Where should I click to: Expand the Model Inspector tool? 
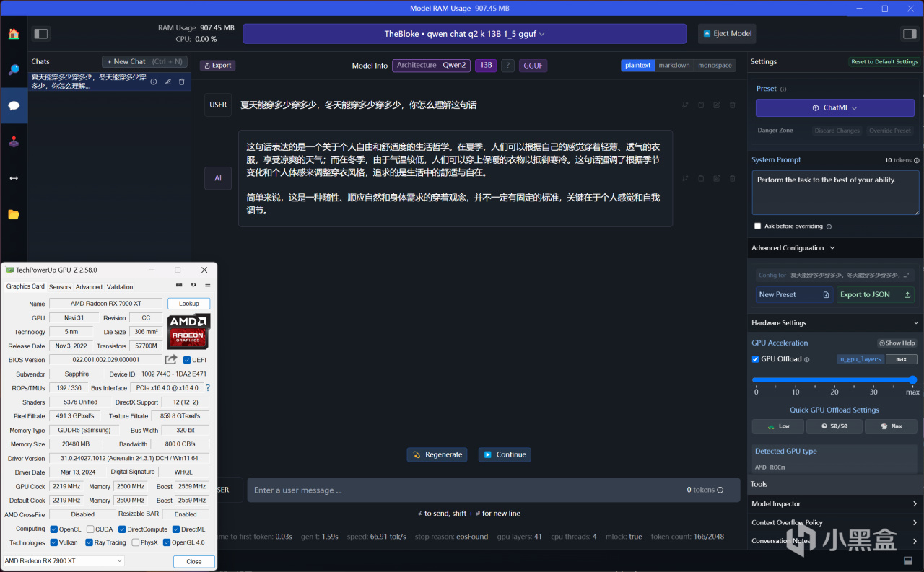(x=835, y=503)
